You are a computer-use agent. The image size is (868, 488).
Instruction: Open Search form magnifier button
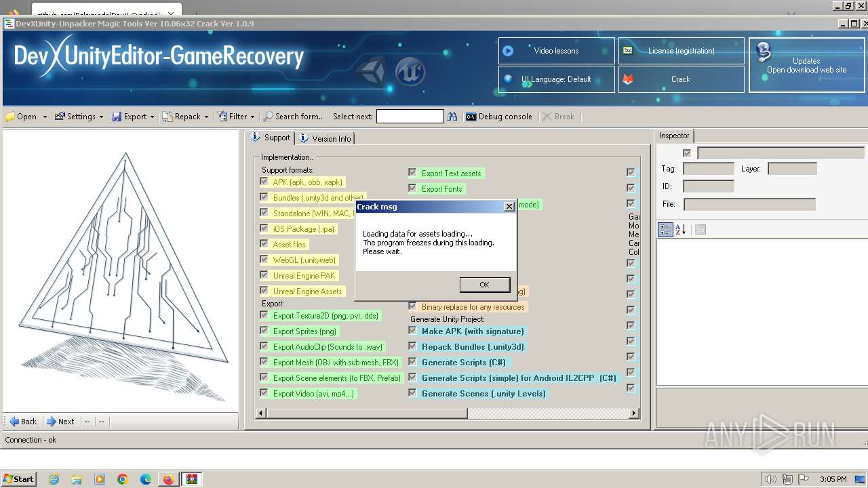click(x=294, y=117)
